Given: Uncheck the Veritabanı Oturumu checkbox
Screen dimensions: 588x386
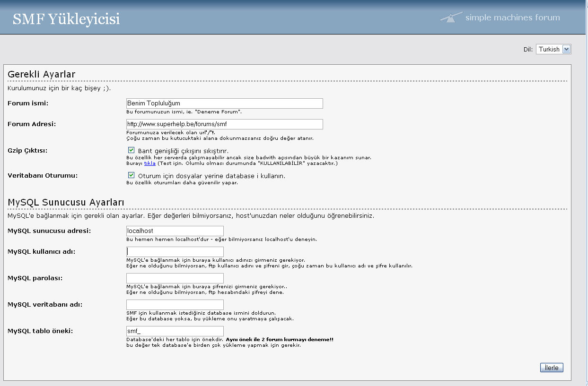Looking at the screenshot, I should coord(132,175).
